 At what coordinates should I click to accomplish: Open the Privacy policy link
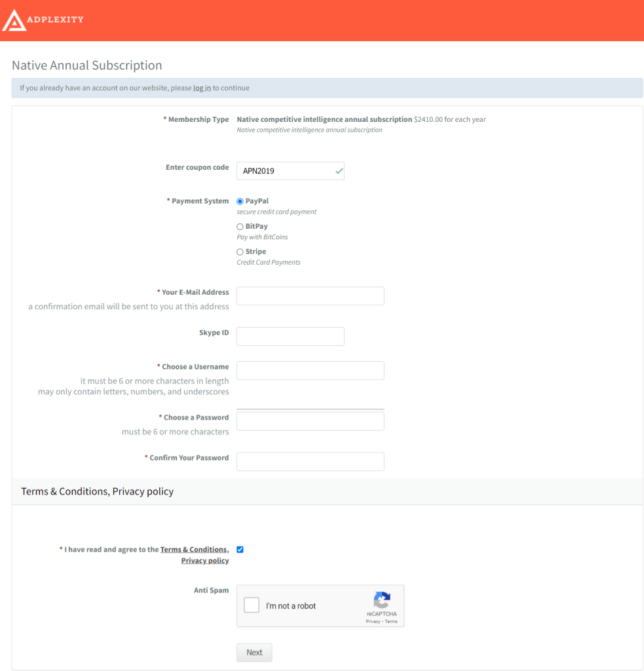tap(205, 561)
